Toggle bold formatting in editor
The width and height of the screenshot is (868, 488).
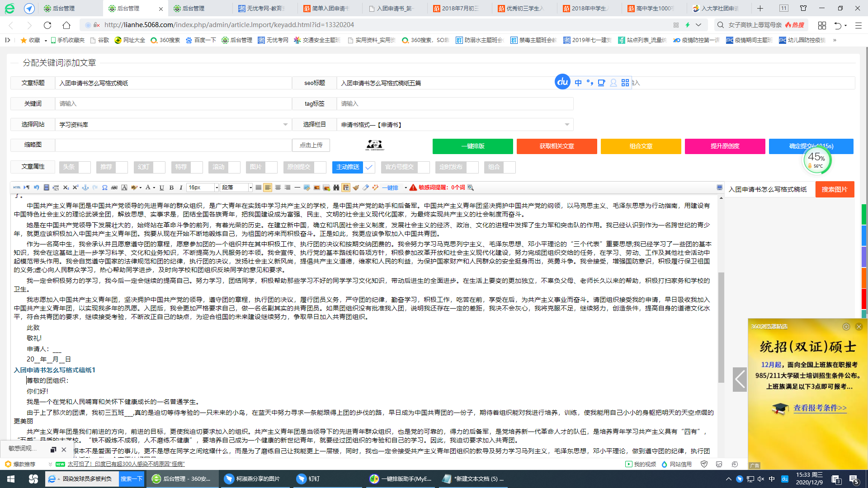(171, 188)
